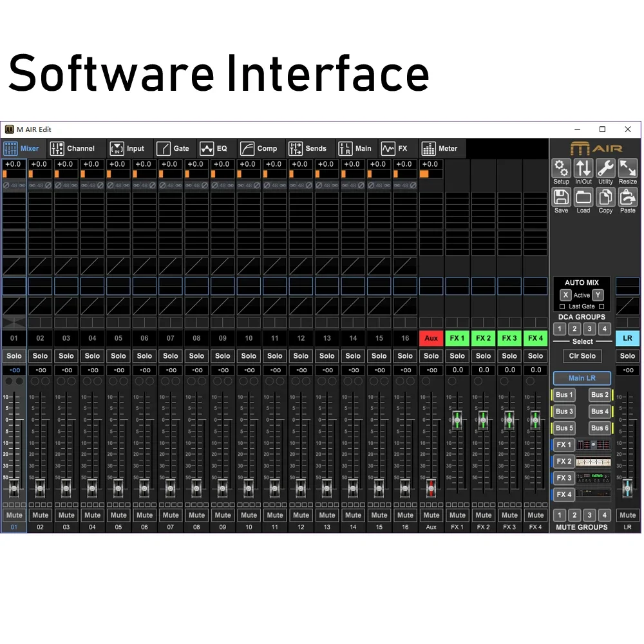
Task: Select Bus 3 sends layer
Action: 564,412
